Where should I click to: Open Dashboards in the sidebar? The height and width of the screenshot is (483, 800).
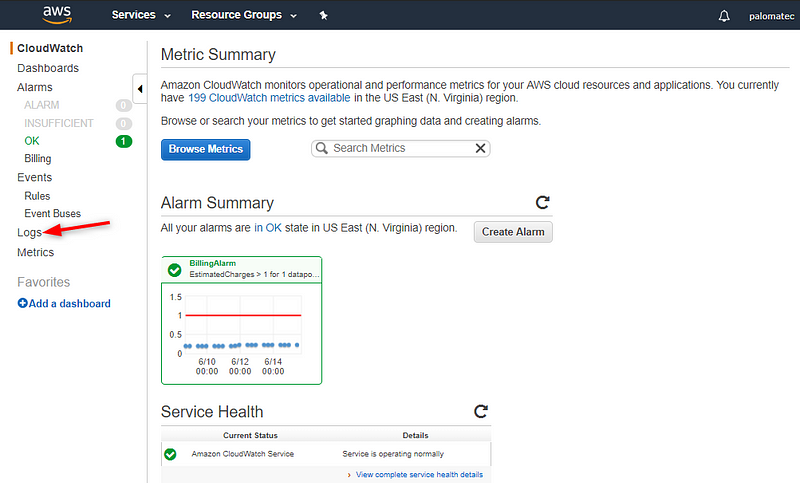point(48,68)
